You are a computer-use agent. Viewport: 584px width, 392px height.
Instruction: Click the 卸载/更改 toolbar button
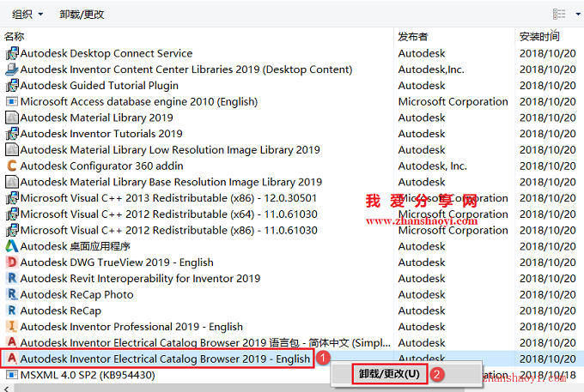click(82, 14)
